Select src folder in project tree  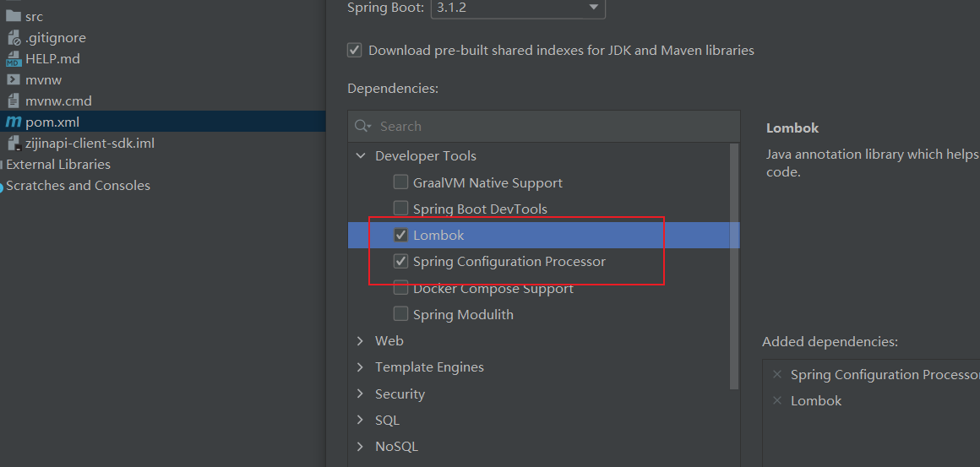[35, 16]
